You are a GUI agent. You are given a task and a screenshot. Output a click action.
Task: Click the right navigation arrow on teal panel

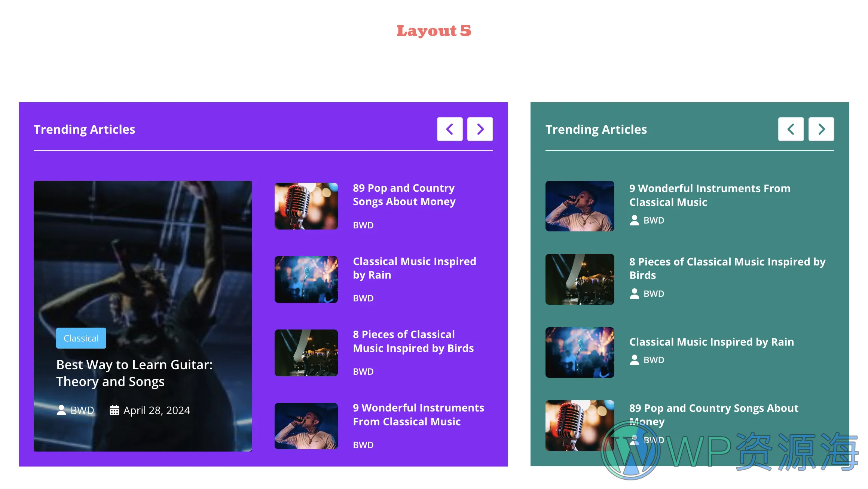pos(822,130)
